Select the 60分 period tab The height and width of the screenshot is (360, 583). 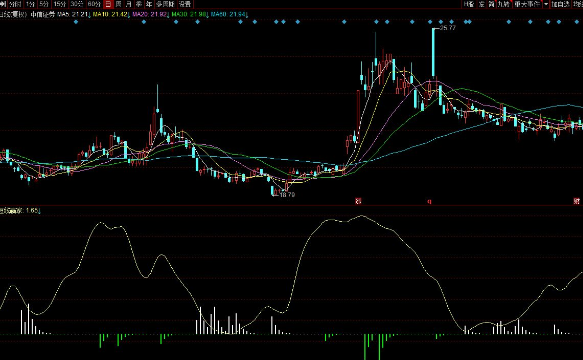coord(94,4)
